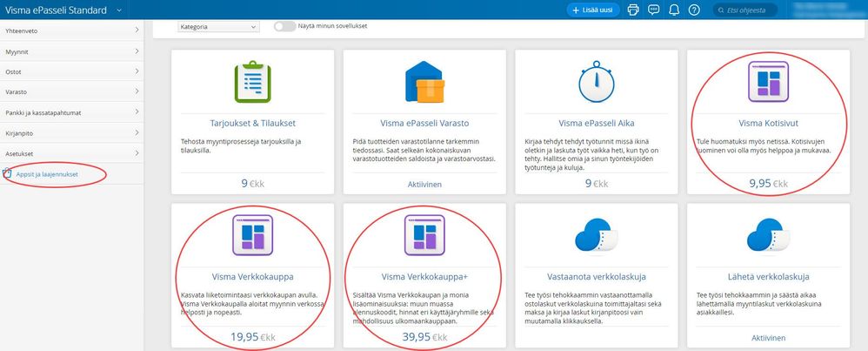Screen dimensions: 868x351
Task: Open the Kirjanpito menu label
Action: tap(19, 133)
